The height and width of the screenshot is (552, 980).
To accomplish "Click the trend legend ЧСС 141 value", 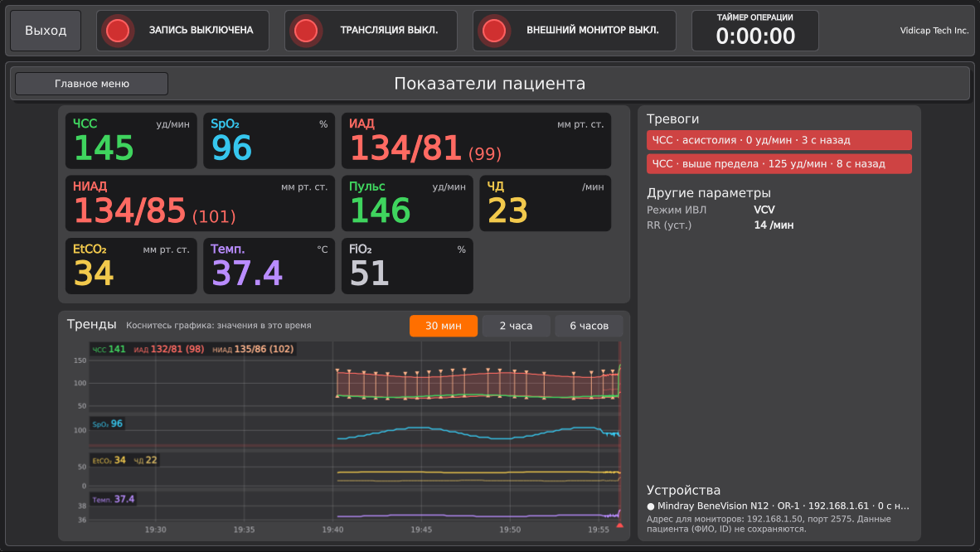I will (x=109, y=350).
